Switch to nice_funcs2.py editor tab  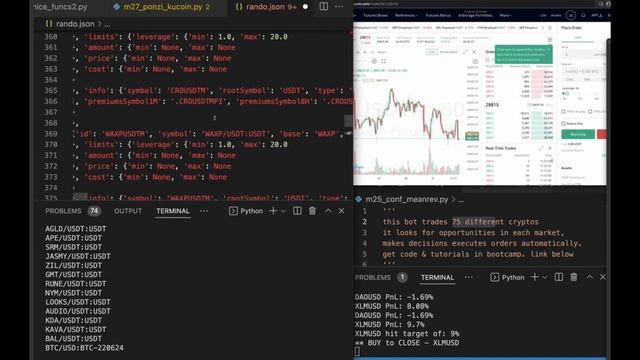[x=60, y=7]
